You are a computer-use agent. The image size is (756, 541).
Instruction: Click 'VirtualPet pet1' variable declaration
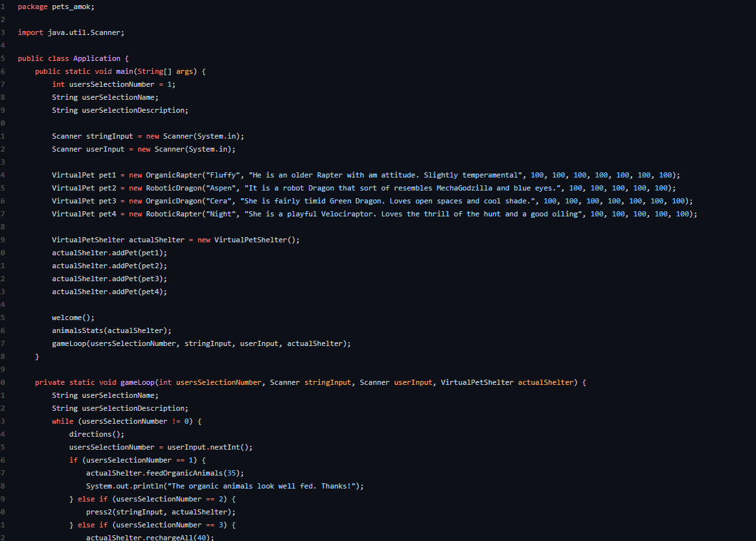click(x=84, y=175)
